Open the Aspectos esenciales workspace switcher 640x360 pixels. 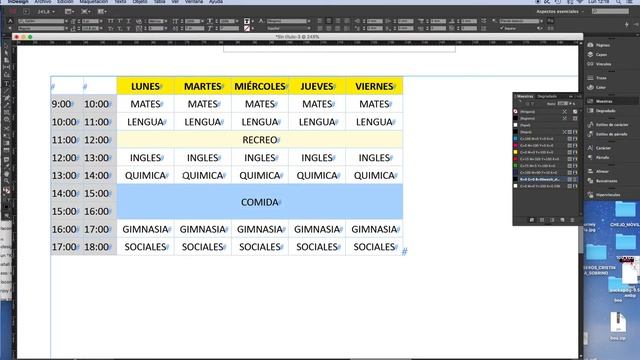[560, 12]
